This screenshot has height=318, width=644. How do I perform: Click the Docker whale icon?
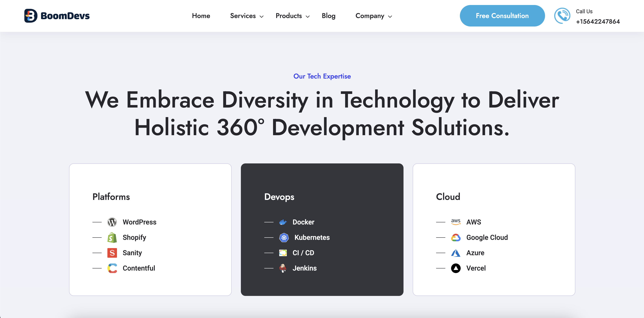click(x=283, y=222)
